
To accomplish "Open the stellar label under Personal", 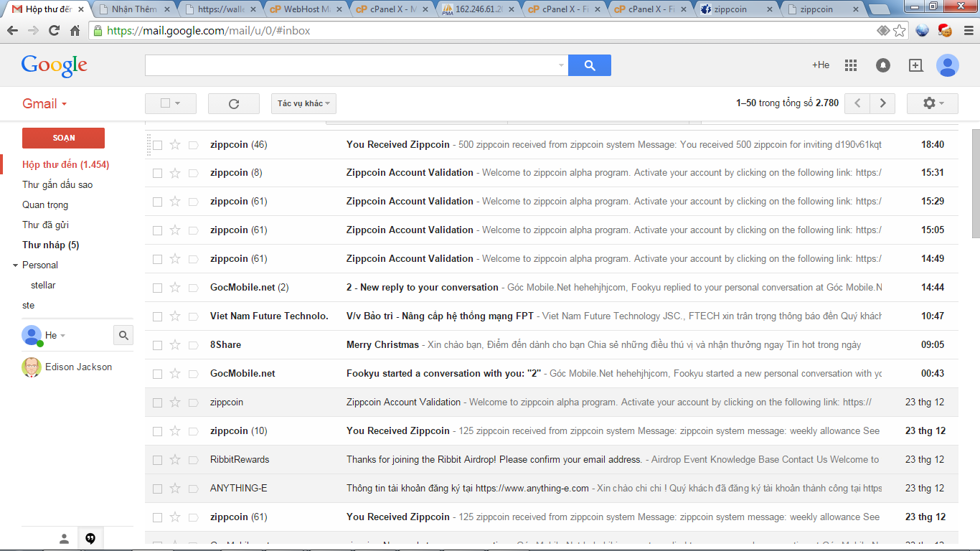I will tap(43, 286).
